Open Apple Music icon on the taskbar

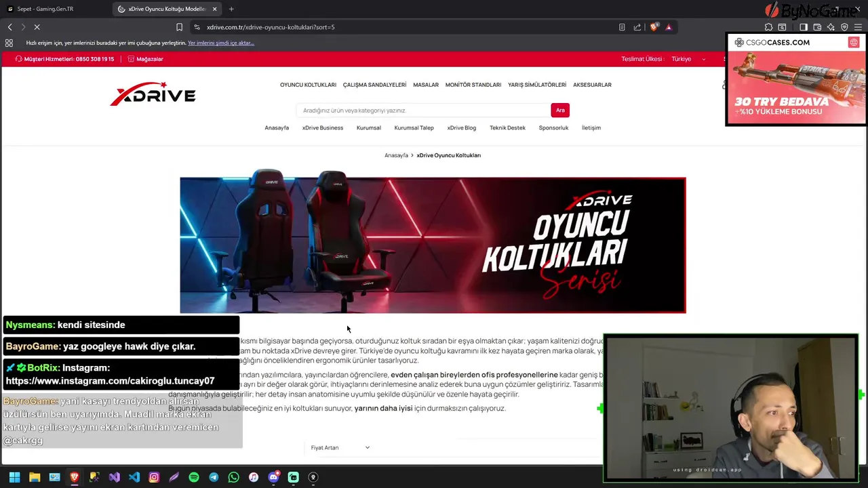pyautogui.click(x=254, y=477)
